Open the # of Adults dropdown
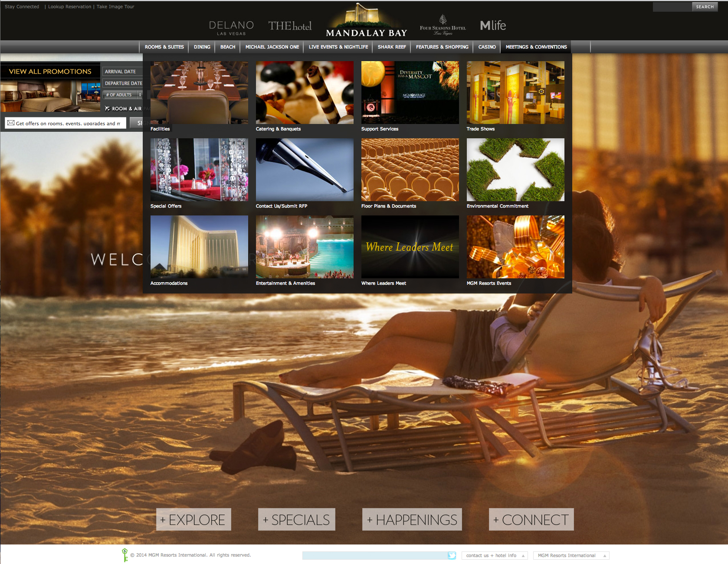The height and width of the screenshot is (564, 728). (x=123, y=95)
